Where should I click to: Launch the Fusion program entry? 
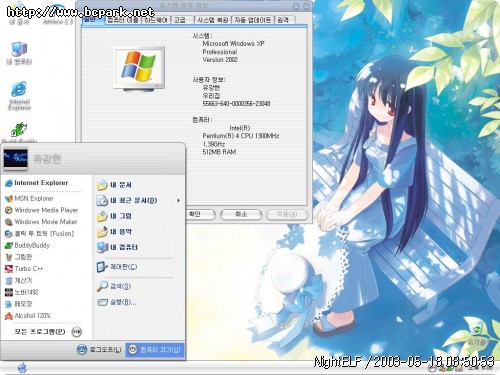coord(40,234)
